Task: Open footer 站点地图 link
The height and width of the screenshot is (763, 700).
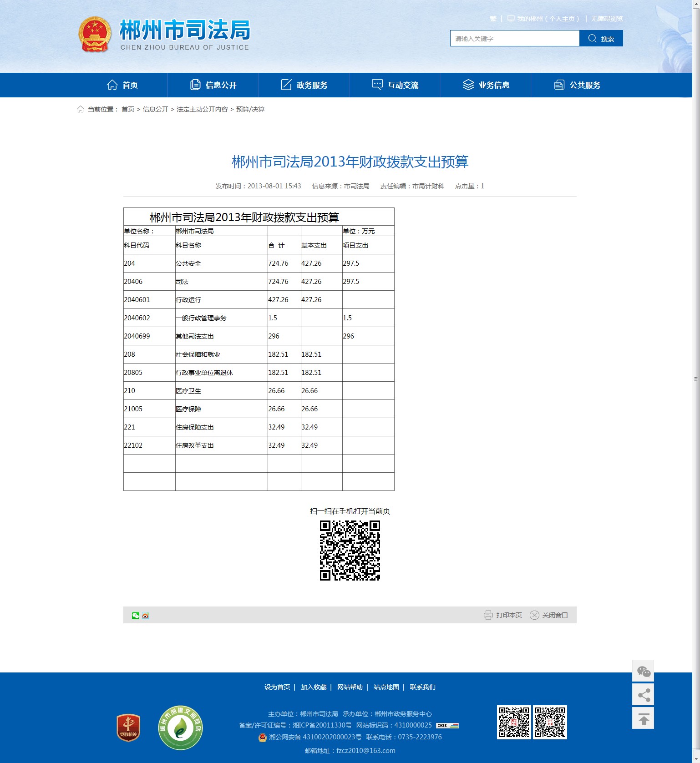Action: point(386,687)
